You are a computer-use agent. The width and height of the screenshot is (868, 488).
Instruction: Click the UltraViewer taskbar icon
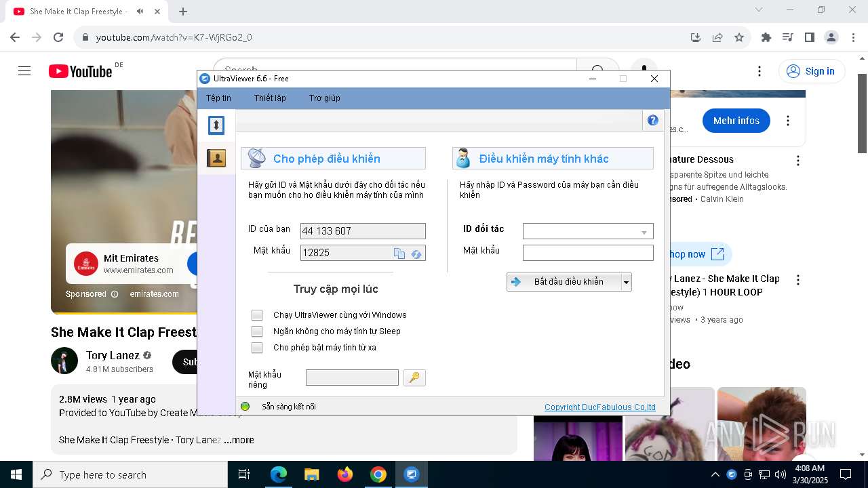click(411, 474)
